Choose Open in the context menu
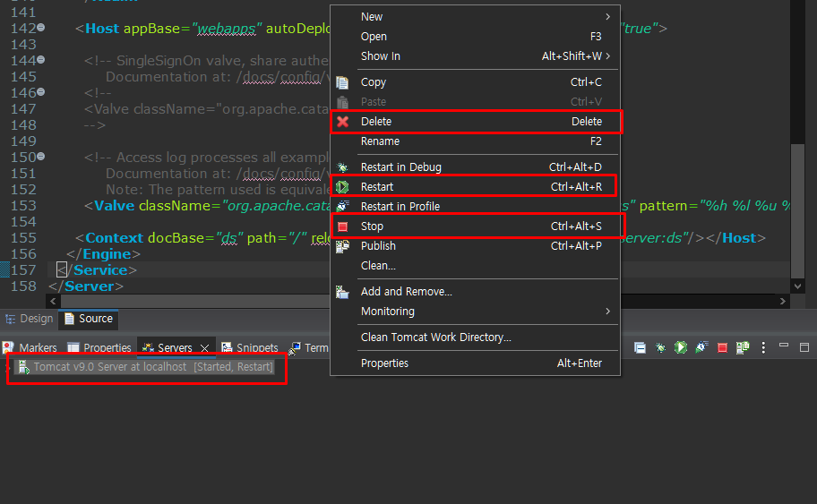Screen dimensions: 817x504 pos(475,37)
